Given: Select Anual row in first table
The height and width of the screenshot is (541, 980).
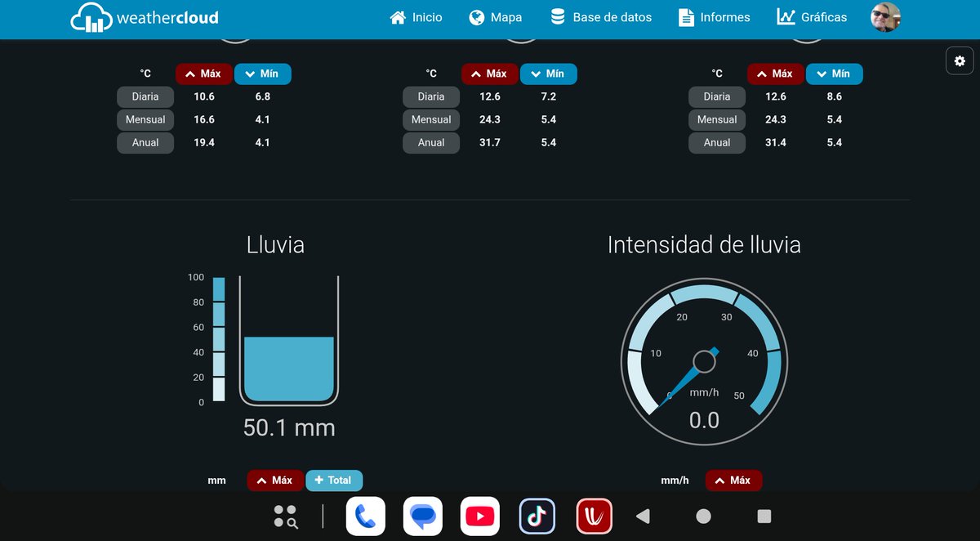Looking at the screenshot, I should pyautogui.click(x=145, y=142).
